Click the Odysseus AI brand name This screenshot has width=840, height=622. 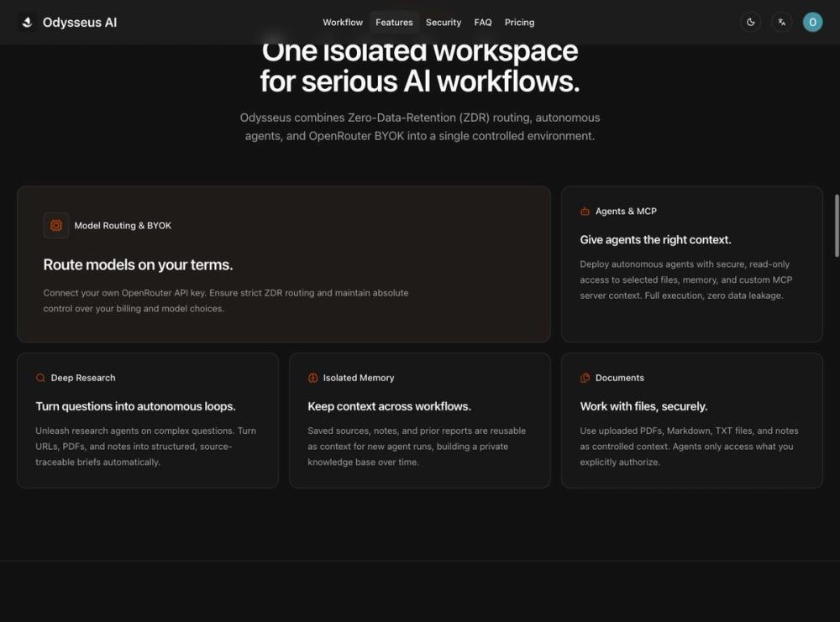pyautogui.click(x=80, y=23)
